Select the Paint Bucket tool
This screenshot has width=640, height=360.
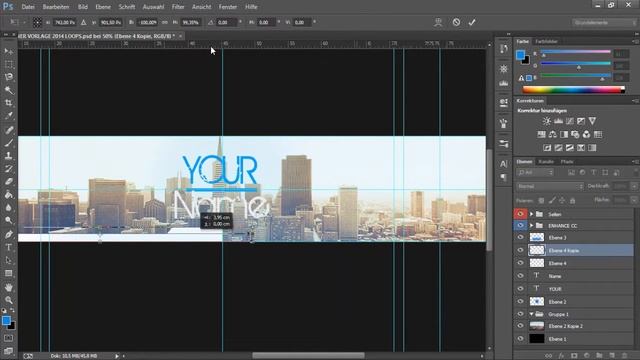coord(9,195)
